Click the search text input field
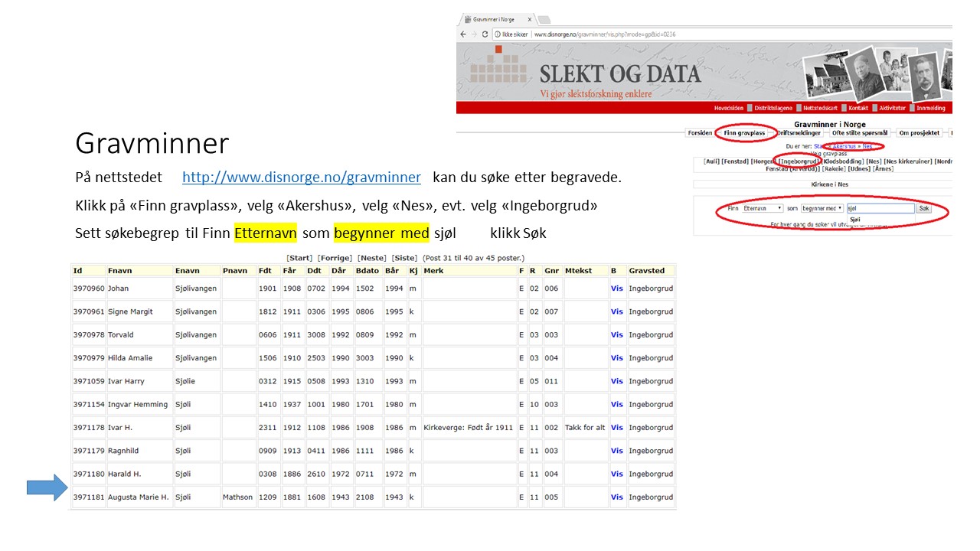The image size is (980, 551). tap(880, 208)
